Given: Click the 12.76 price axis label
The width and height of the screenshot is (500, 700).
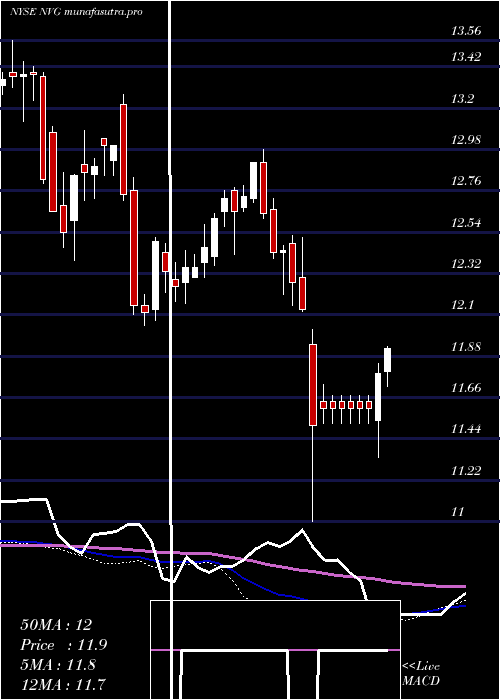Looking at the screenshot, I should click(466, 181).
